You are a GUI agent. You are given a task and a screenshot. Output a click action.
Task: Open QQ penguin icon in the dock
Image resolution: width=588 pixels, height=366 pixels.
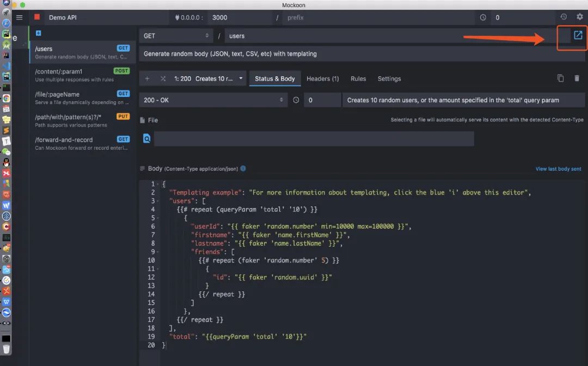point(6,162)
